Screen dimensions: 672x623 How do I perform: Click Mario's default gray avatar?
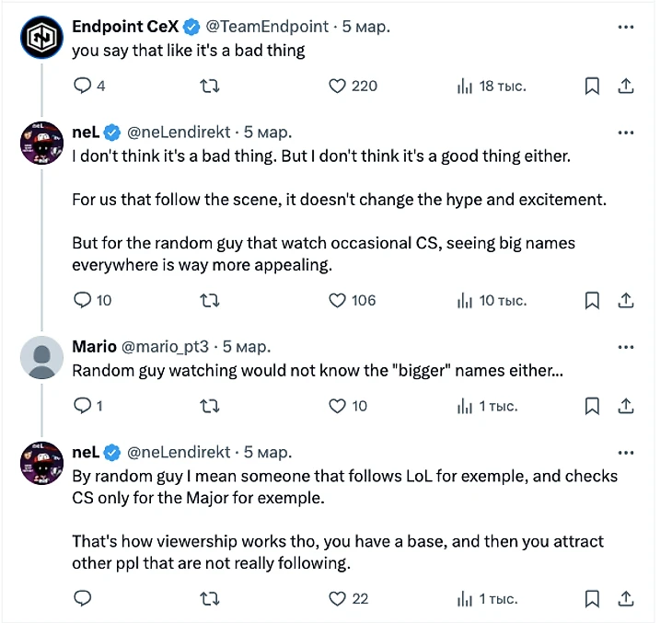pyautogui.click(x=41, y=358)
